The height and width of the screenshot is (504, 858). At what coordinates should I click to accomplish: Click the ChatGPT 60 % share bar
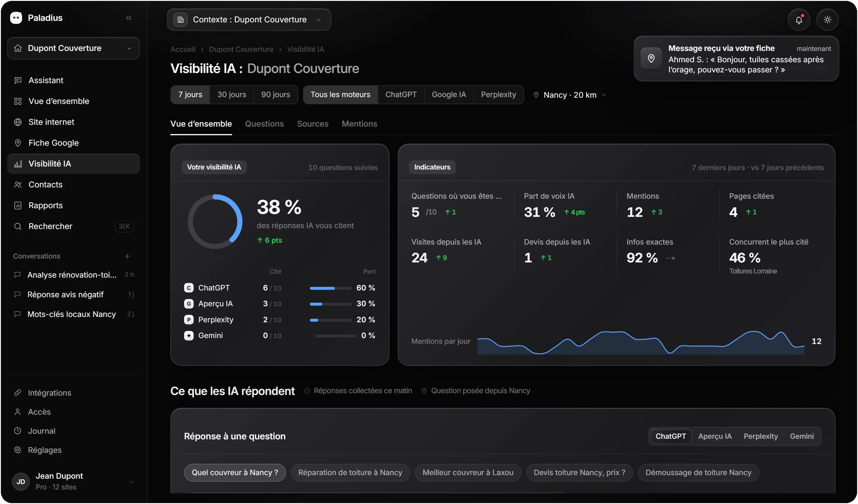[x=330, y=288]
